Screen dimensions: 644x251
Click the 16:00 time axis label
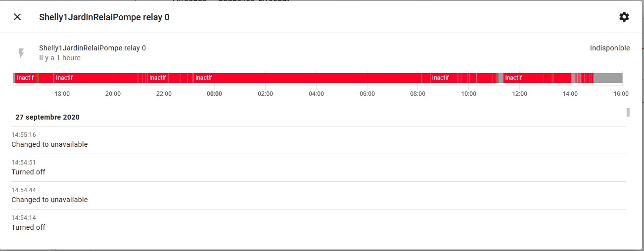click(621, 94)
